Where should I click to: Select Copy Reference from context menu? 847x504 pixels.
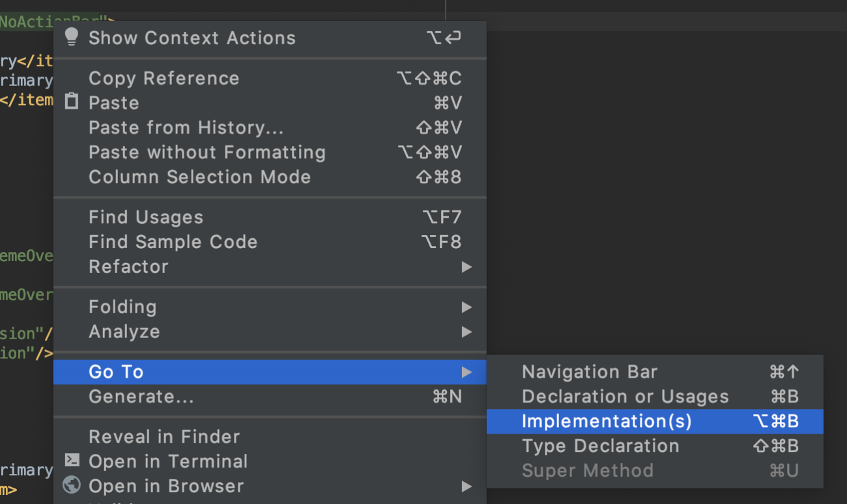click(164, 78)
